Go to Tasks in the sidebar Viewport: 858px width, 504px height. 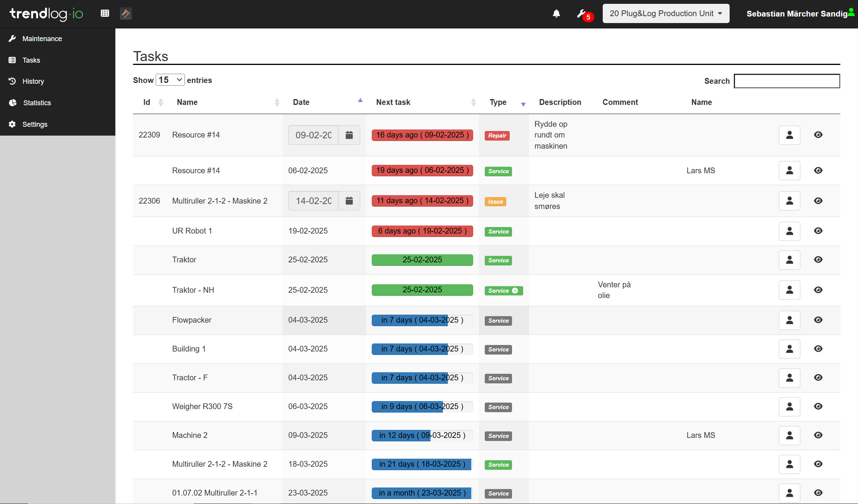click(x=58, y=60)
